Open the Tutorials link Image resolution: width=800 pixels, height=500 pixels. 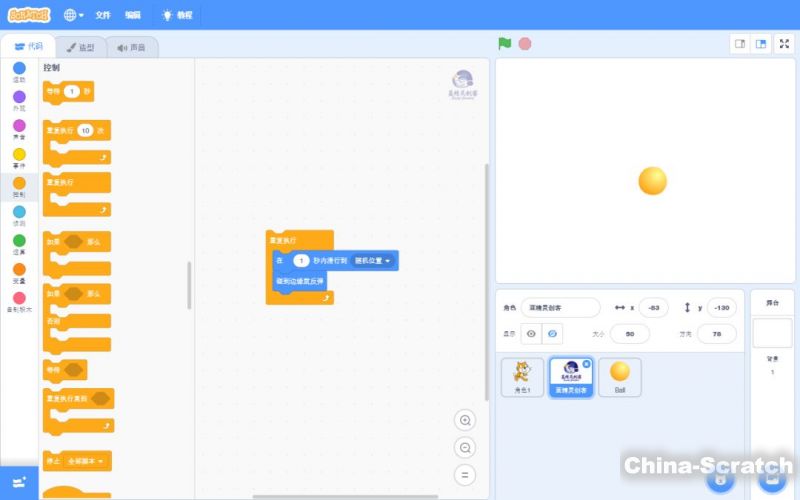point(176,15)
